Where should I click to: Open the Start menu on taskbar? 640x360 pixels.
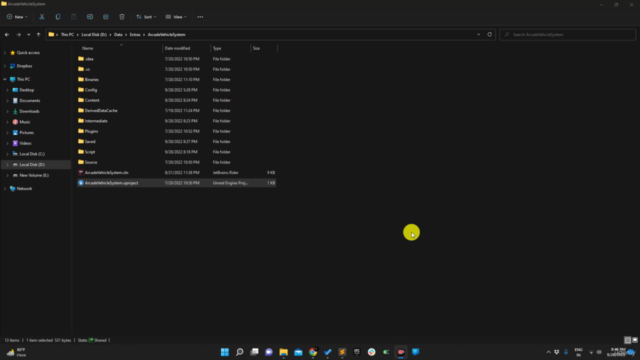224,352
